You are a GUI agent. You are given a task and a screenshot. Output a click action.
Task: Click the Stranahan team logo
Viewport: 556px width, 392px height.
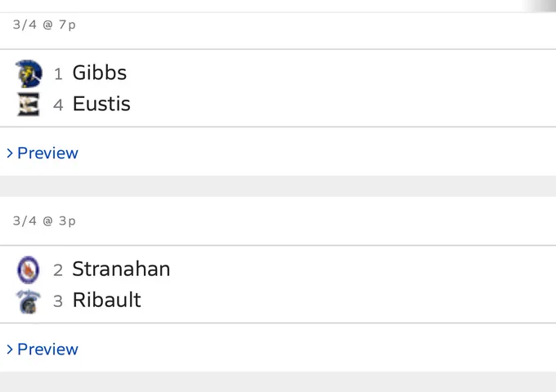coord(29,269)
